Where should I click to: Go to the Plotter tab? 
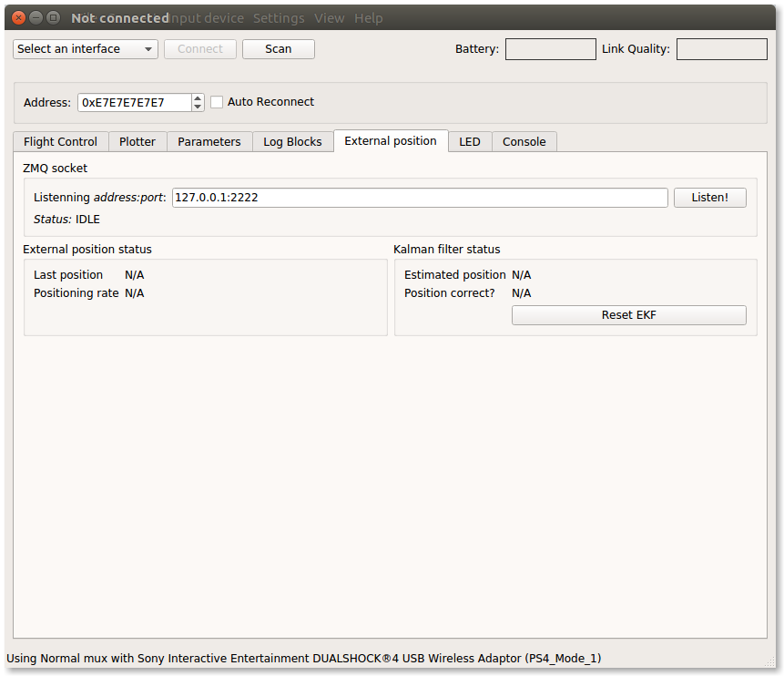pos(137,141)
